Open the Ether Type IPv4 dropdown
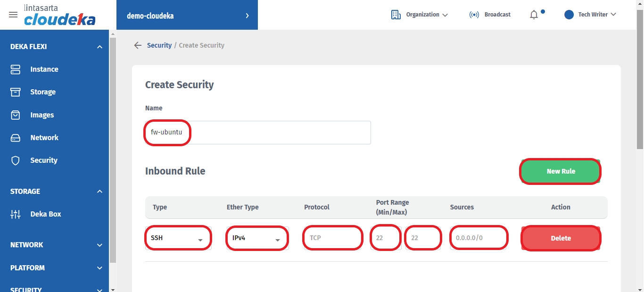The height and width of the screenshot is (292, 644). point(257,238)
